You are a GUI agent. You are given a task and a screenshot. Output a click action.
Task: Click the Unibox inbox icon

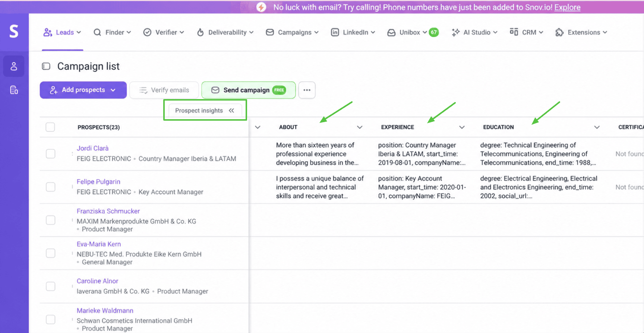pyautogui.click(x=391, y=33)
